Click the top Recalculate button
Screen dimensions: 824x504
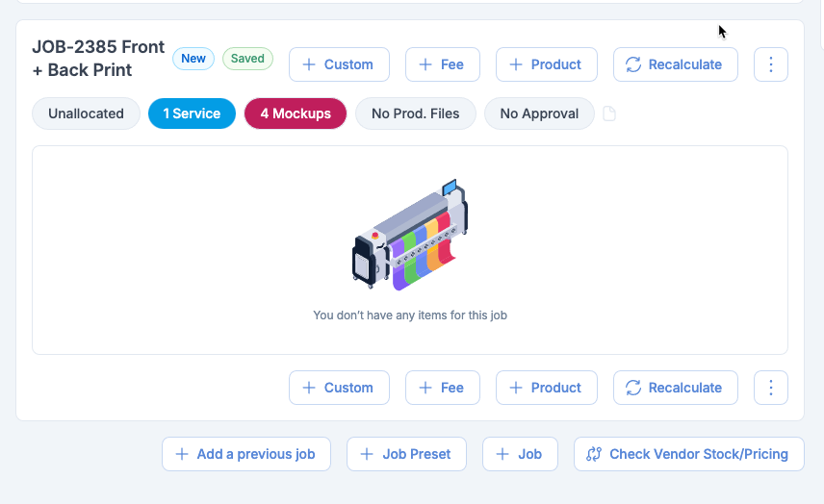tap(675, 64)
